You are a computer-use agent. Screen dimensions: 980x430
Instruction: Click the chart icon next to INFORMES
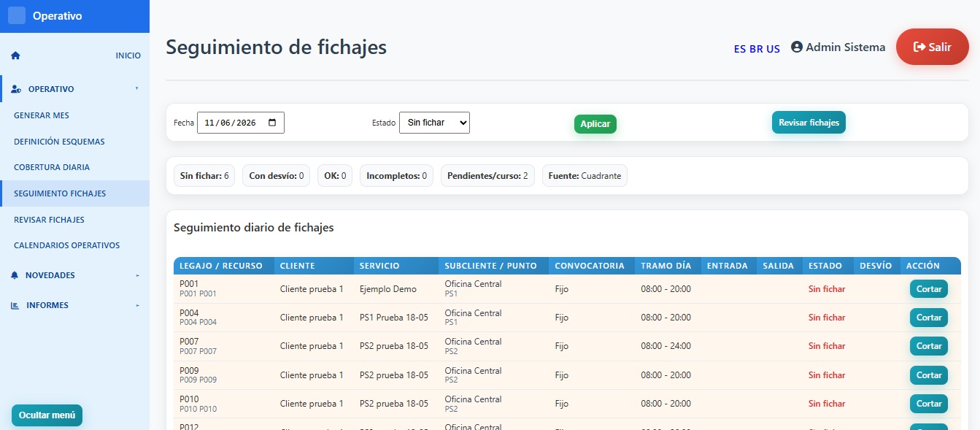pyautogui.click(x=15, y=305)
